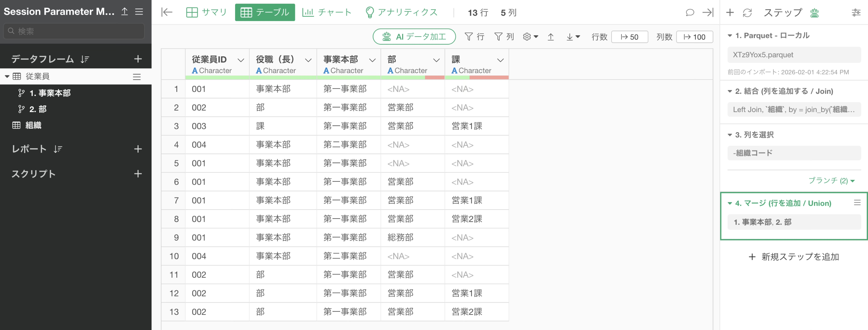Viewport: 868px width, 330px height.
Task: Click the export upload arrow icon
Action: 551,37
